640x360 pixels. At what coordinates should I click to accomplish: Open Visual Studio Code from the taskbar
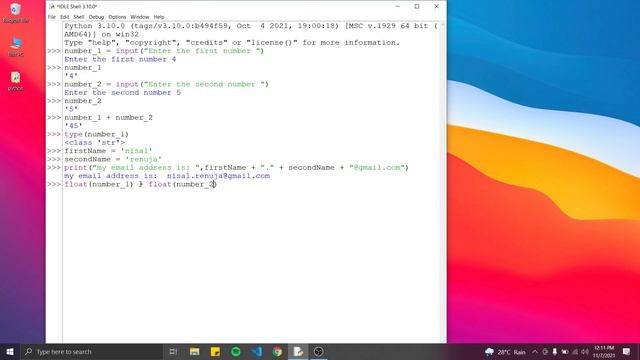point(257,351)
